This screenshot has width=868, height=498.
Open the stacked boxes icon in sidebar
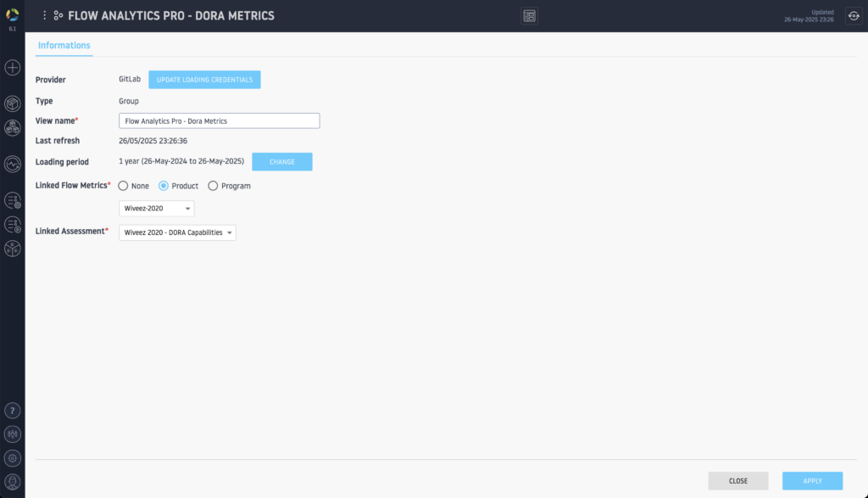(x=13, y=128)
